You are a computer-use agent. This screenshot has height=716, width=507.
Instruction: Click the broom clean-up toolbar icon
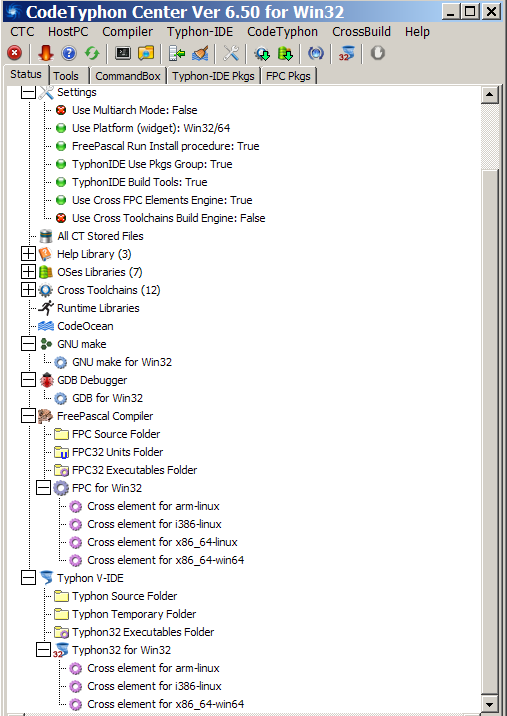tap(200, 53)
